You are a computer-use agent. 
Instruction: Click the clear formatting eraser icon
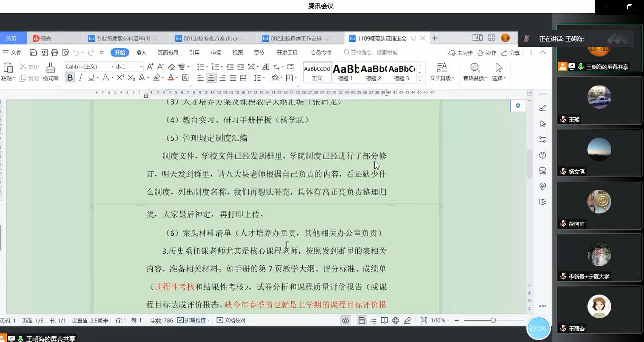(171, 67)
